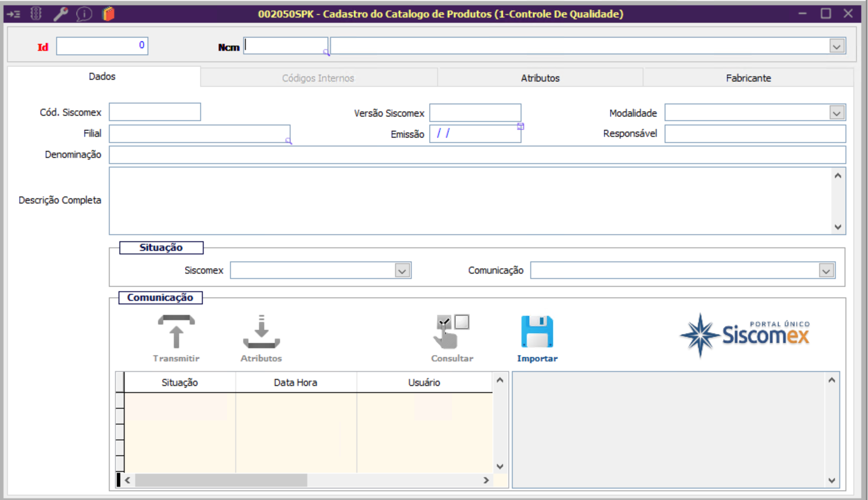Open the calendar picker on the Emissão field

(x=520, y=126)
